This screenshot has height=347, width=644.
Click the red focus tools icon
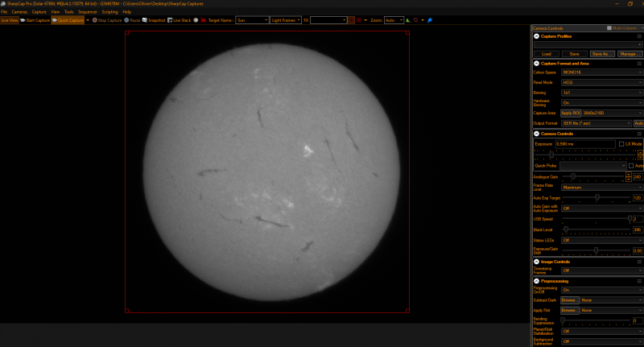(415, 20)
